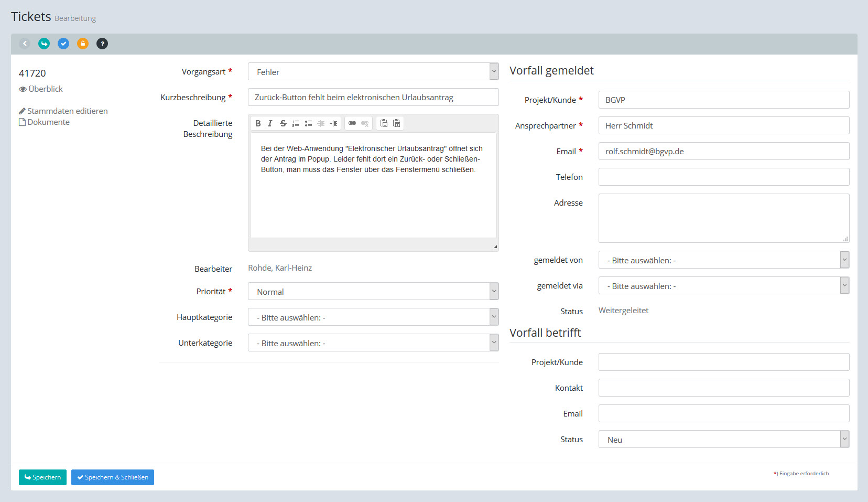The image size is (868, 502).
Task: Click into the Telefon input field
Action: [x=723, y=177]
